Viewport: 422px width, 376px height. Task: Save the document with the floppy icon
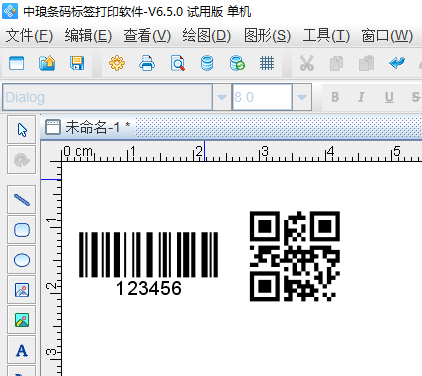point(77,63)
